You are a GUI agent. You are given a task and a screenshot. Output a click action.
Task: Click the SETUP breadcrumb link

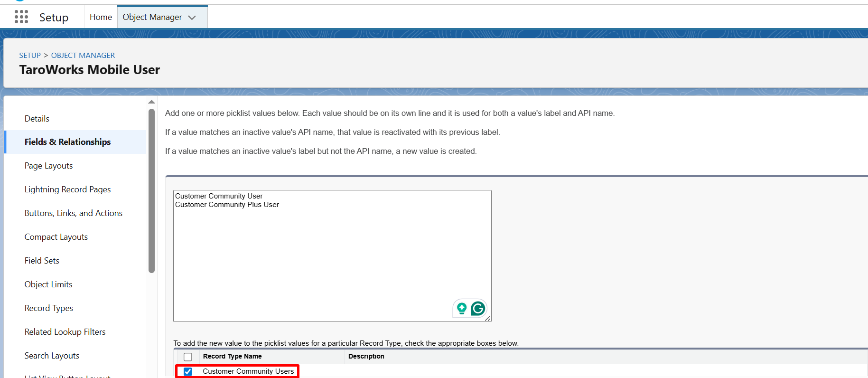pos(30,56)
